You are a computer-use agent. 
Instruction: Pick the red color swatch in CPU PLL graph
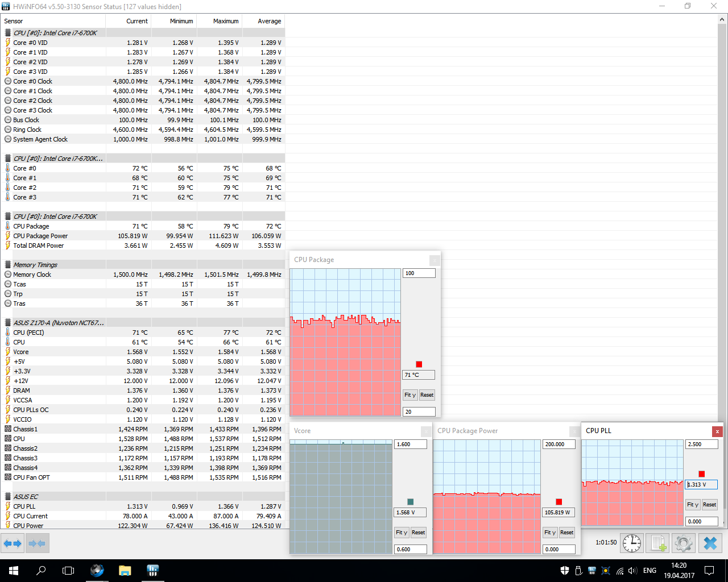(x=702, y=474)
